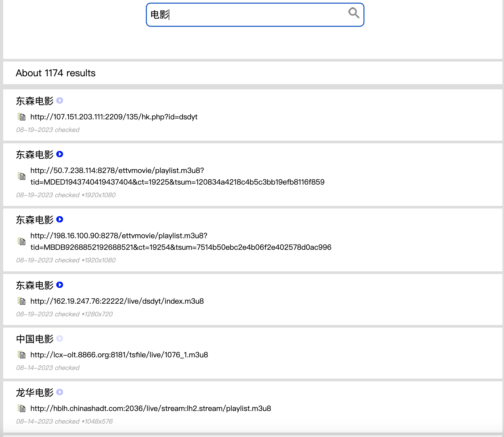Click the 电影 search input field

pyautogui.click(x=247, y=15)
